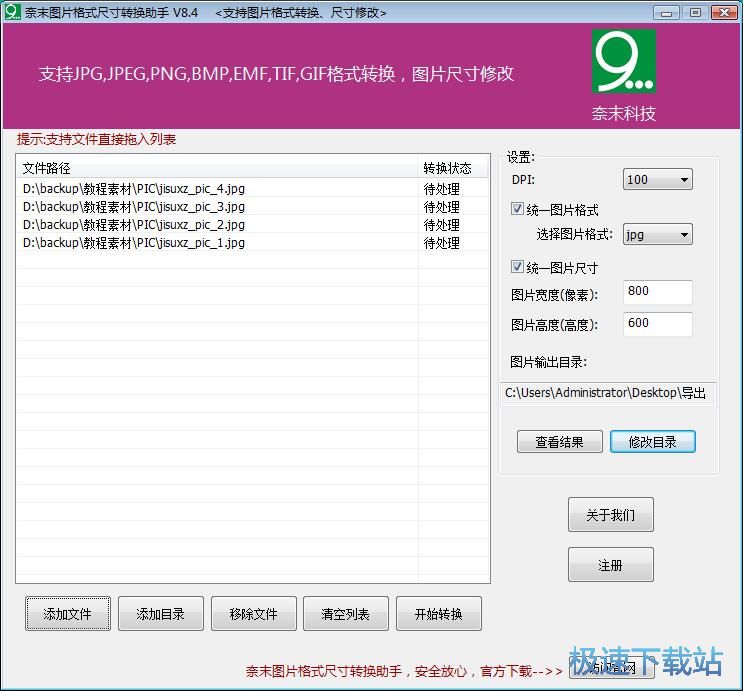The image size is (743, 691).
Task: Click the 清空列表 button
Action: 346,614
